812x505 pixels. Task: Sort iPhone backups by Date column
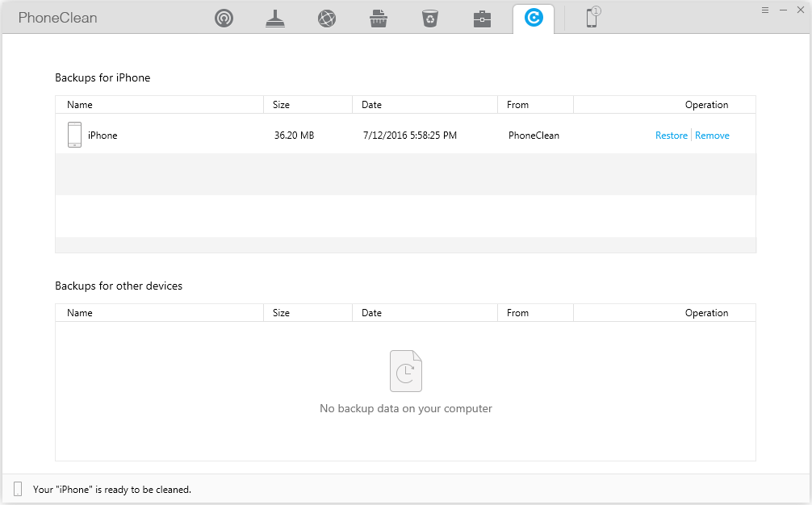(x=371, y=105)
